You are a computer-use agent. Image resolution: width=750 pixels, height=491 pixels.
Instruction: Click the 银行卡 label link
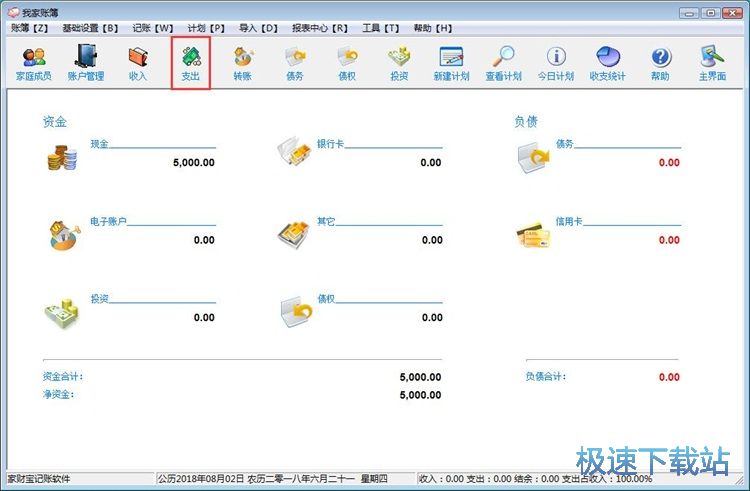330,144
